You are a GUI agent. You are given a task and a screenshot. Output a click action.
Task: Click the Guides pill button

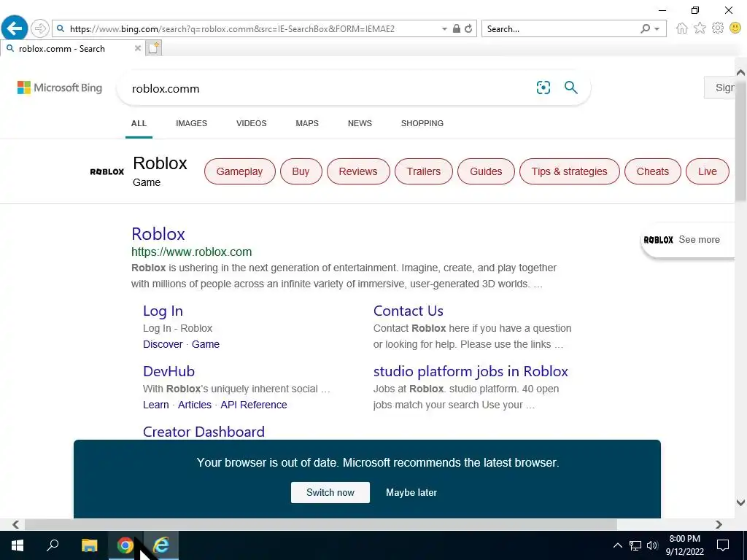click(486, 171)
